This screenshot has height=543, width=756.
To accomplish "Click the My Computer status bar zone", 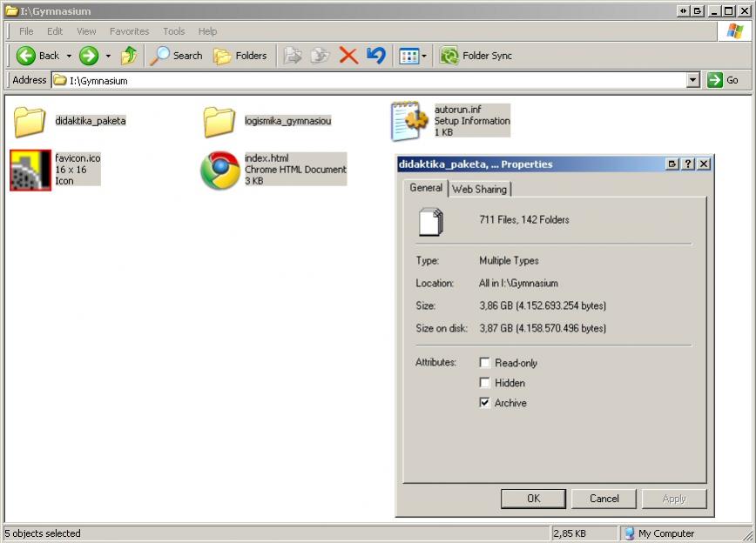I will click(659, 533).
